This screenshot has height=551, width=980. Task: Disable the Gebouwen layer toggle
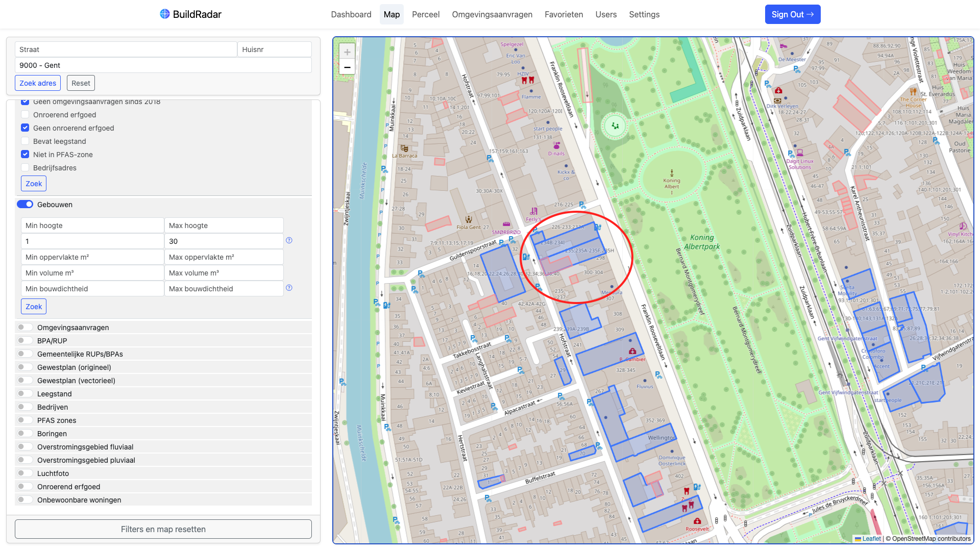point(25,205)
